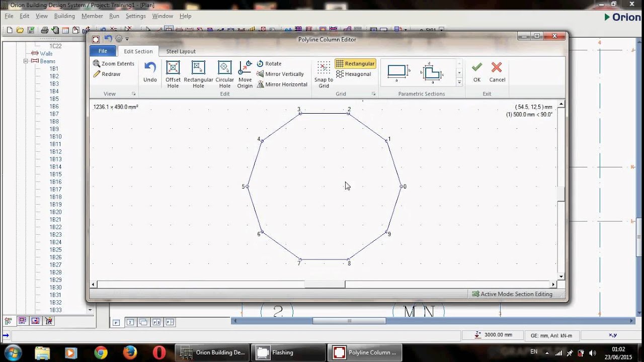Confirm with the OK checkmark
The height and width of the screenshot is (362, 644).
pos(477,72)
